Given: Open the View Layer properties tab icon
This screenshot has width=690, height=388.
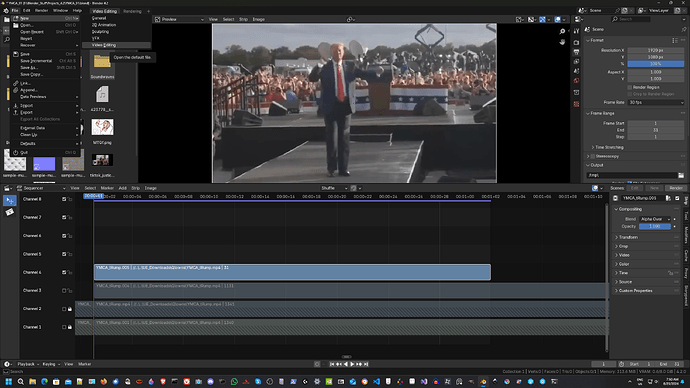Looking at the screenshot, I should tap(576, 62).
